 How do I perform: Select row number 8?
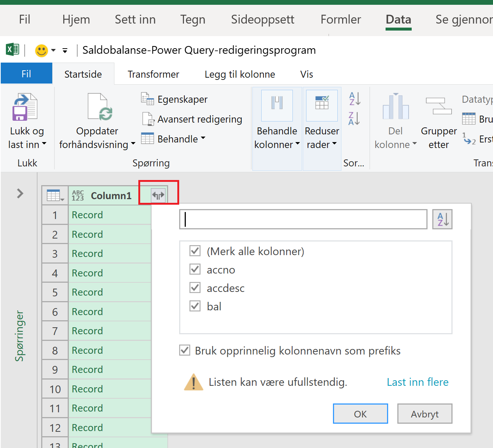click(x=55, y=350)
